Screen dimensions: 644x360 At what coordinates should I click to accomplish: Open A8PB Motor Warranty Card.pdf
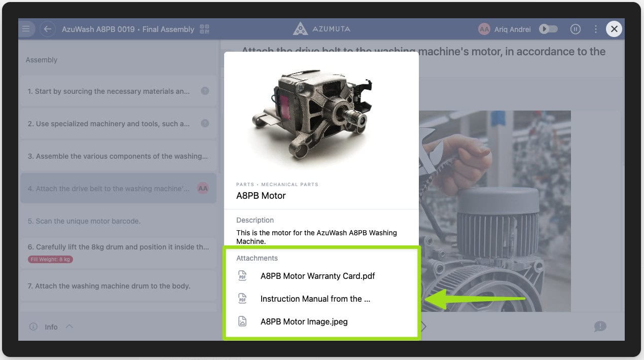point(317,276)
